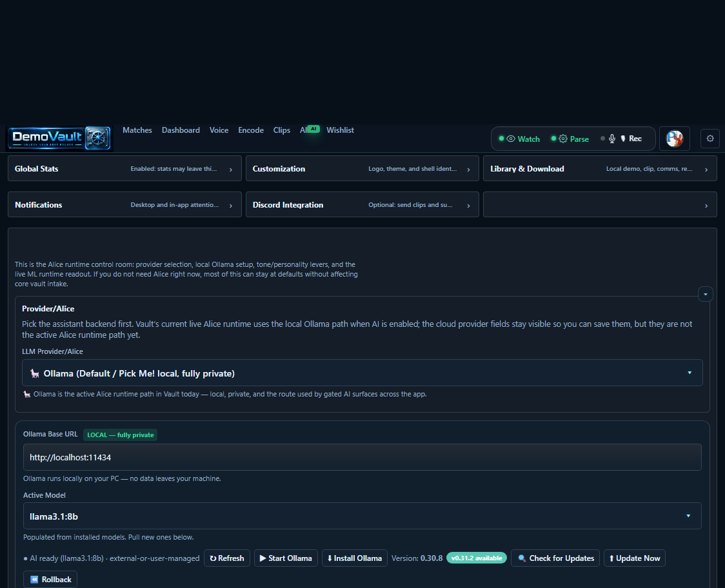
Task: Collapse the Alice runtime panel with the down arrow
Action: (x=705, y=294)
